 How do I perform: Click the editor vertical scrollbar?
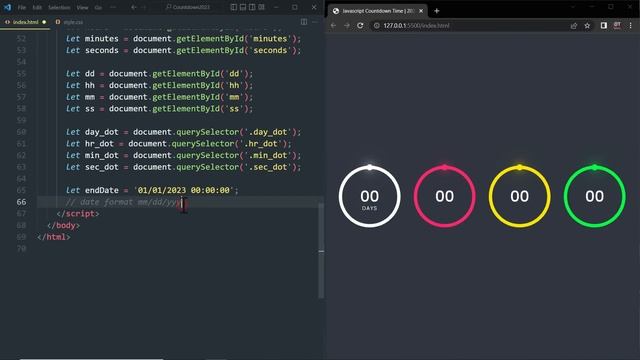(x=321, y=251)
